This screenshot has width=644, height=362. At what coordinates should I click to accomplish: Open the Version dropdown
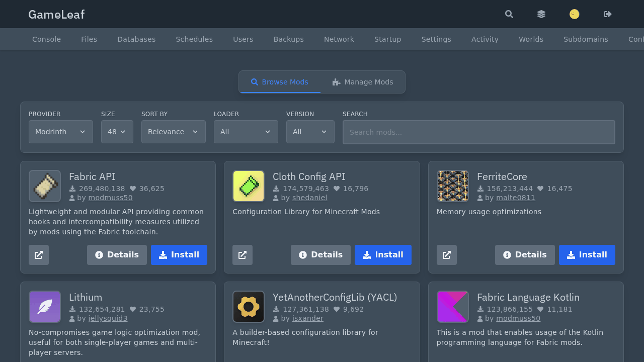[310, 132]
